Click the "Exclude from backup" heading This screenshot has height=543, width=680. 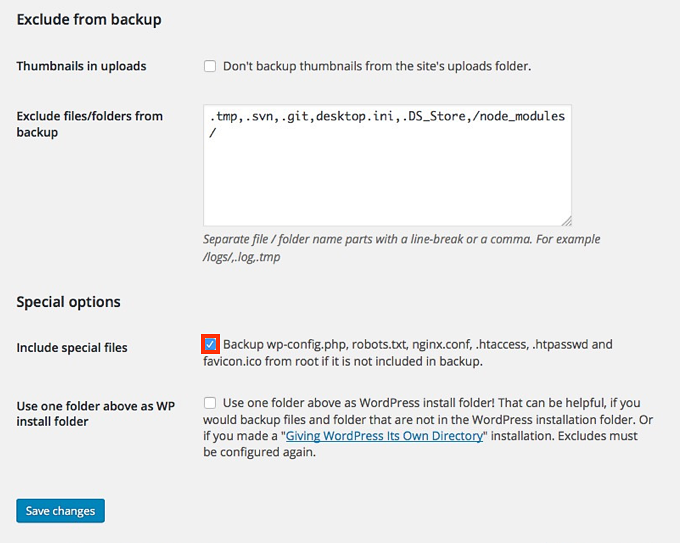coord(89,19)
